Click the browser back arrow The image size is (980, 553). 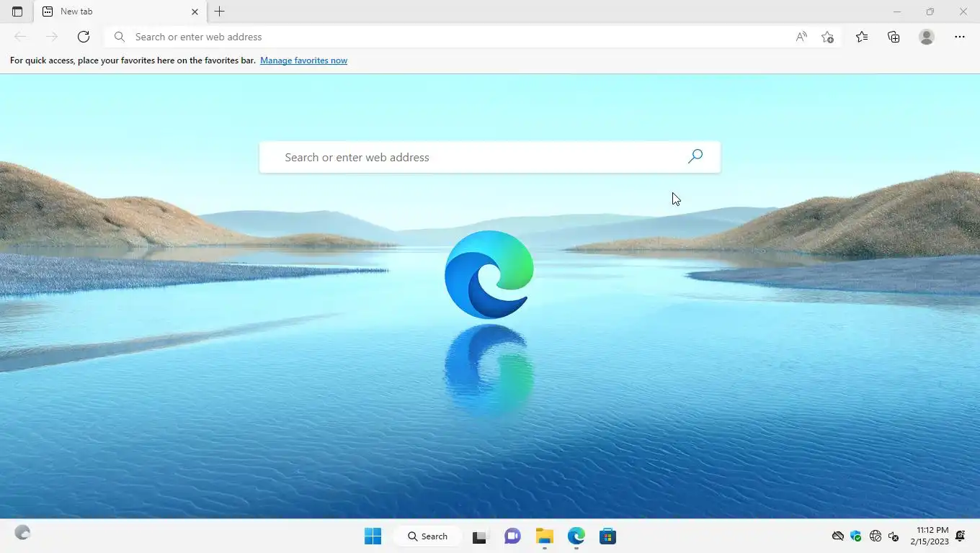pyautogui.click(x=20, y=37)
